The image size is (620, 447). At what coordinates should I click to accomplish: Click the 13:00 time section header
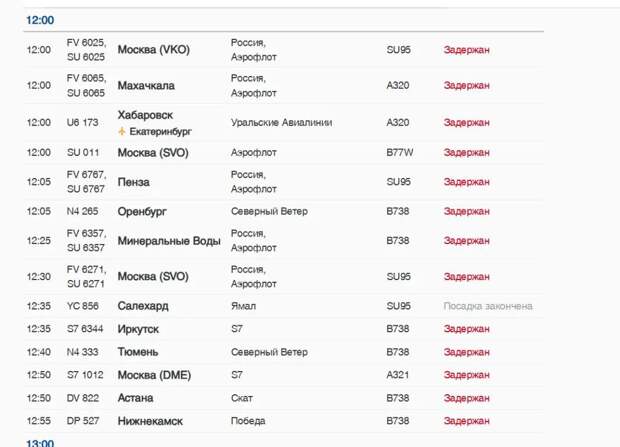click(x=40, y=443)
